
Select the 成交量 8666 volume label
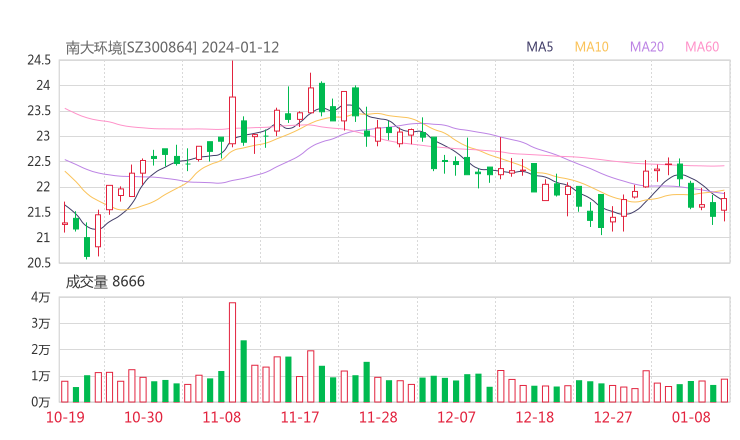[x=105, y=282]
